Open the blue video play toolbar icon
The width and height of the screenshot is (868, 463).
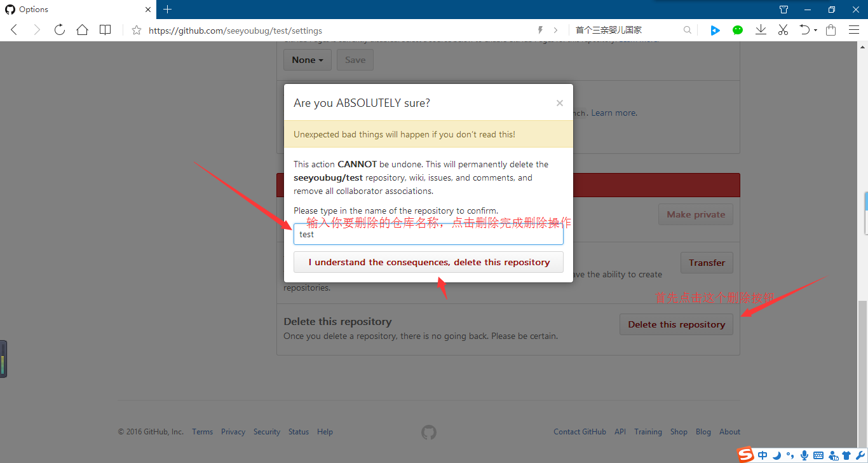coord(715,30)
